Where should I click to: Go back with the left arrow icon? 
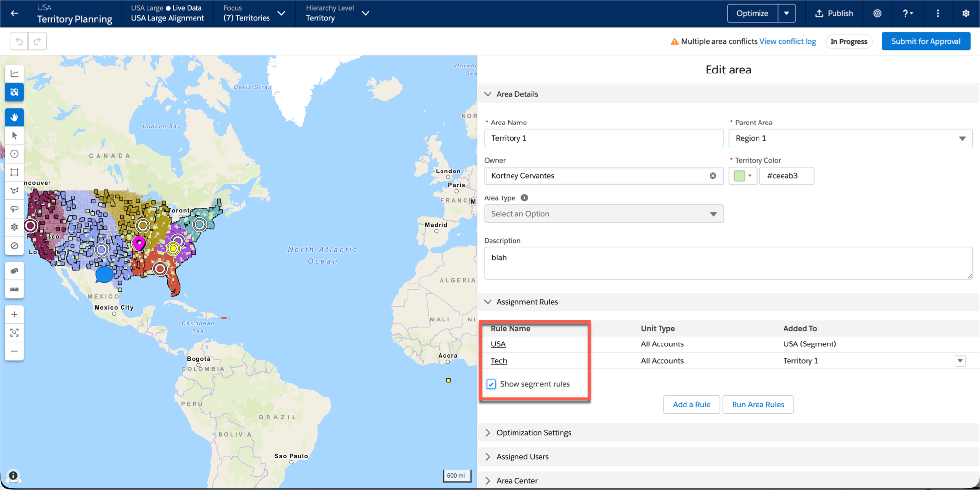tap(15, 13)
